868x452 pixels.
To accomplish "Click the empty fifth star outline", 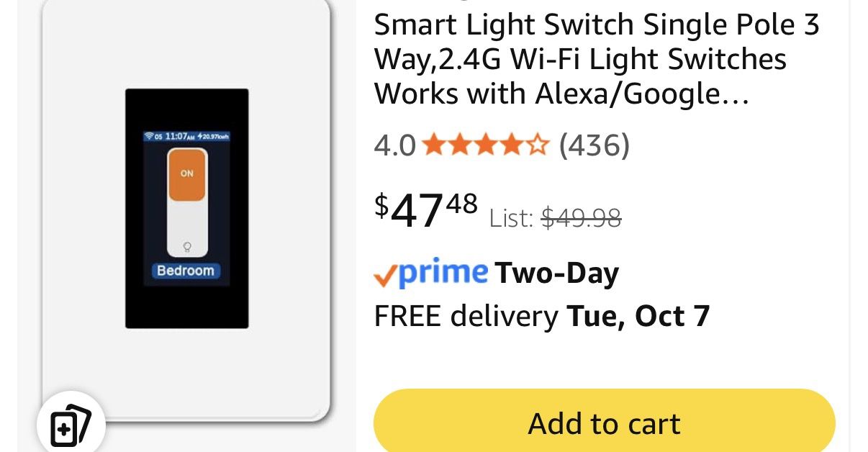I will click(x=539, y=145).
